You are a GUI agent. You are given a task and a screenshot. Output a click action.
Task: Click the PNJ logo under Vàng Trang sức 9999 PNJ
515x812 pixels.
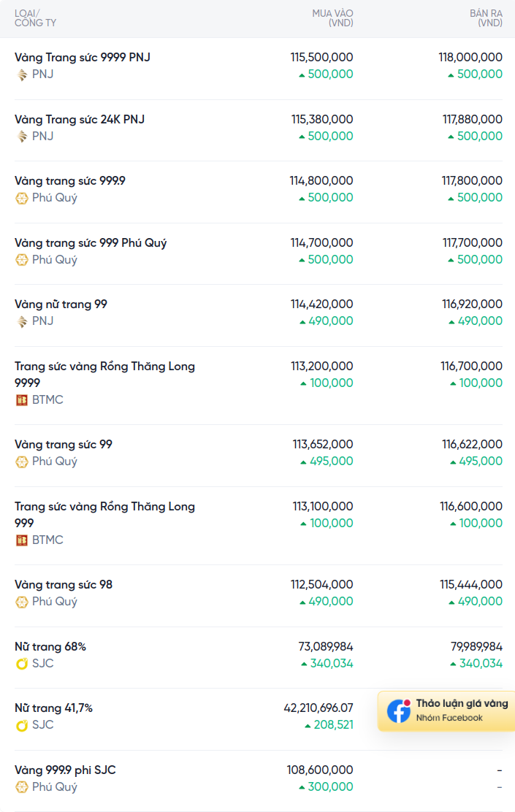pos(22,74)
